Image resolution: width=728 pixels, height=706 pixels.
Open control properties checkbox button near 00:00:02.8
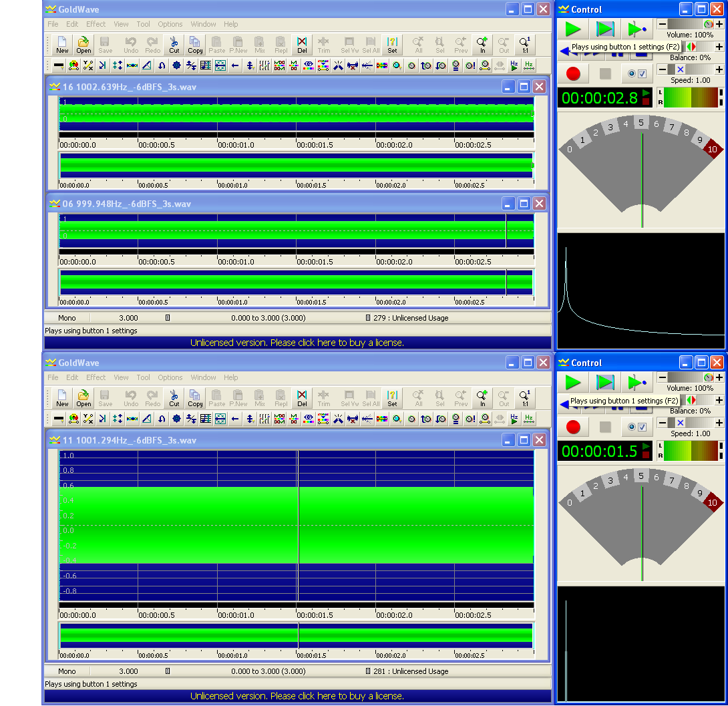click(637, 73)
